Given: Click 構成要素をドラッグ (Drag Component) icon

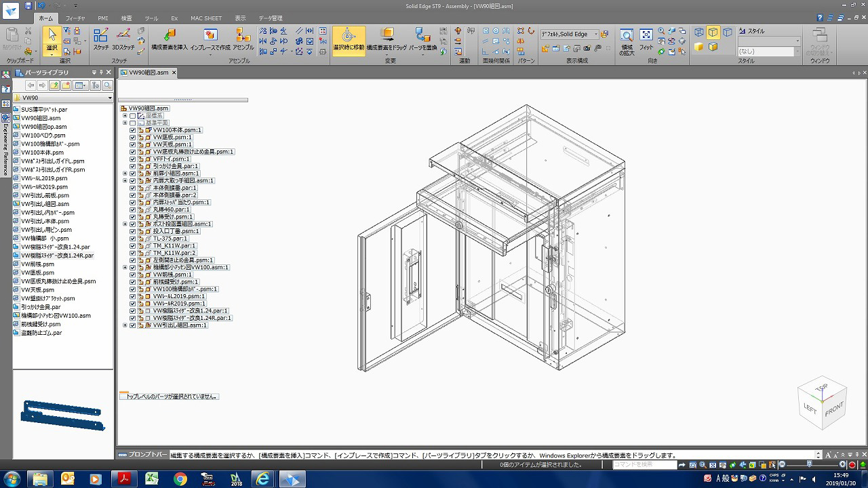Looking at the screenshot, I should tap(387, 40).
